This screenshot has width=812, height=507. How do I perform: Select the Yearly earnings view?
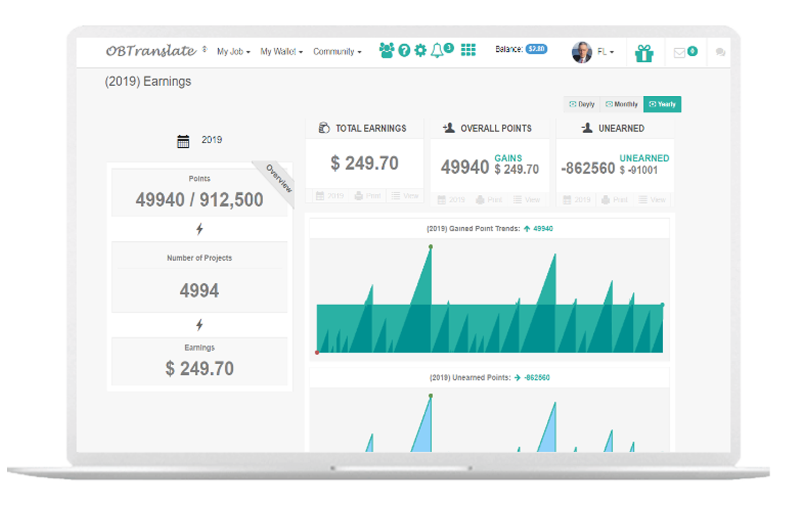662,104
